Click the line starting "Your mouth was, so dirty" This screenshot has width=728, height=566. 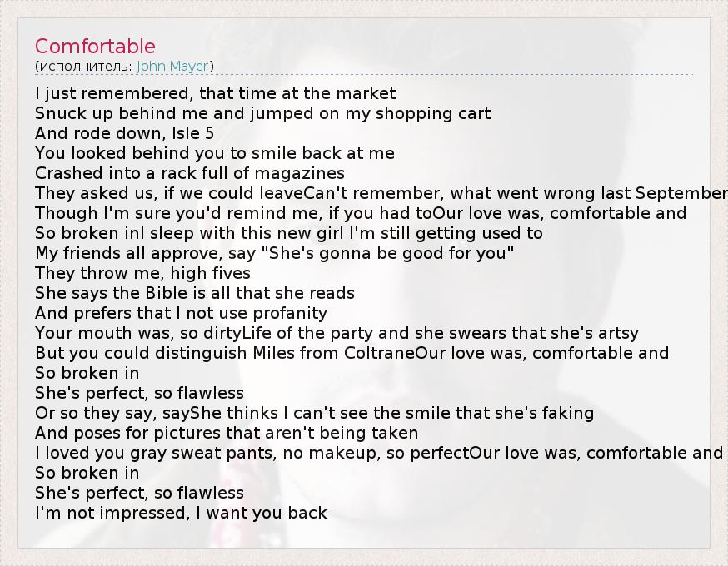point(337,333)
